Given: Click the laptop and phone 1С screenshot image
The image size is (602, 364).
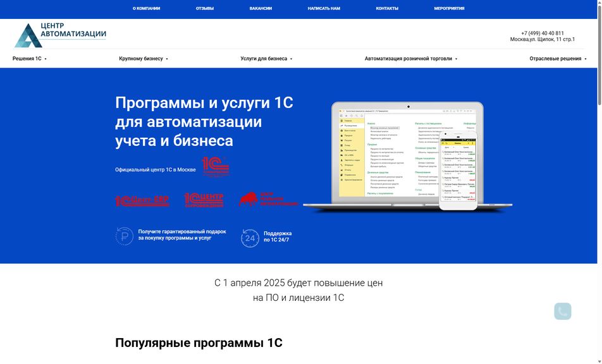Looking at the screenshot, I should click(408, 157).
